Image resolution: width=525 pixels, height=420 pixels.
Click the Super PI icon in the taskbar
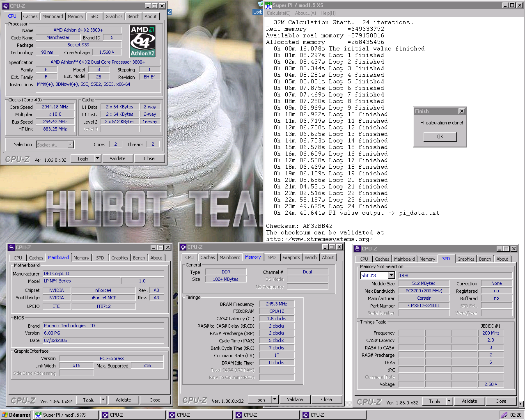(38, 415)
